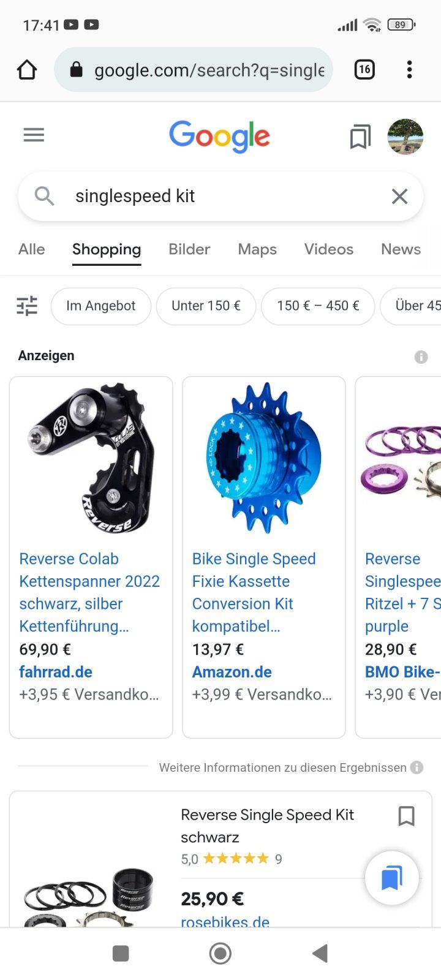Viewport: 441px width, 980px height.
Task: Show info about the Anzeigen ads
Action: [421, 356]
